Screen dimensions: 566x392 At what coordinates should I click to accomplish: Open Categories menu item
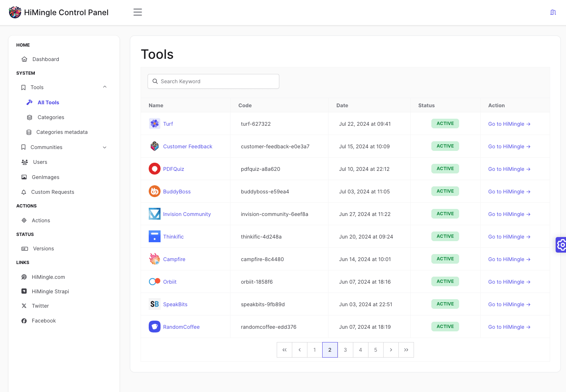[51, 117]
